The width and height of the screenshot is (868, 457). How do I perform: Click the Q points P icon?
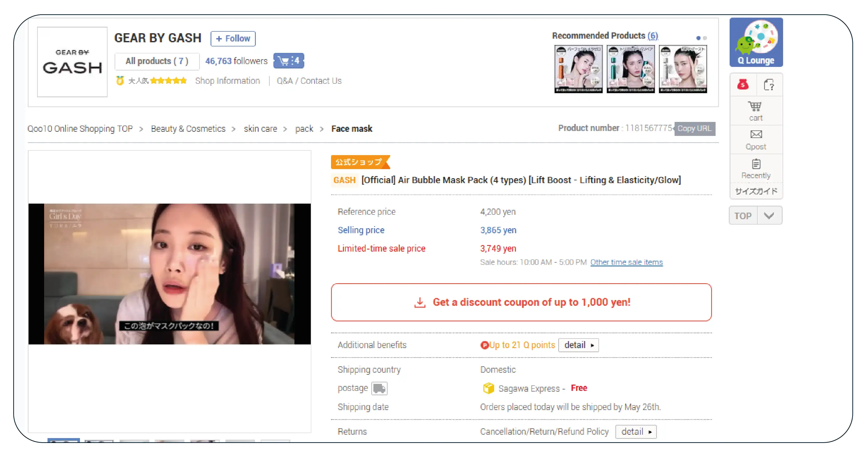484,345
